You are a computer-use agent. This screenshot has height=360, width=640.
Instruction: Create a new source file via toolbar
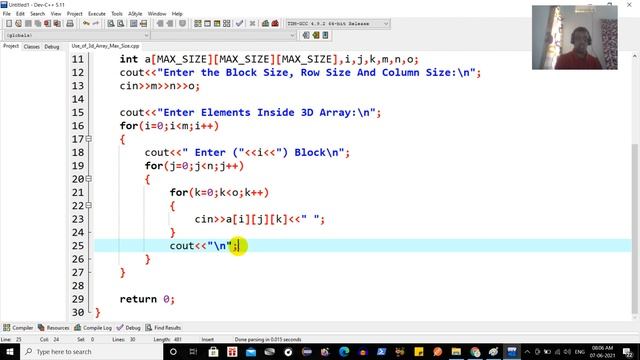click(9, 24)
